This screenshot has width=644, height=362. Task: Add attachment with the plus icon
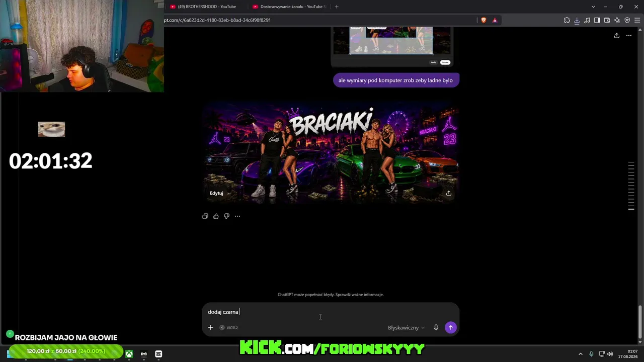pyautogui.click(x=211, y=327)
